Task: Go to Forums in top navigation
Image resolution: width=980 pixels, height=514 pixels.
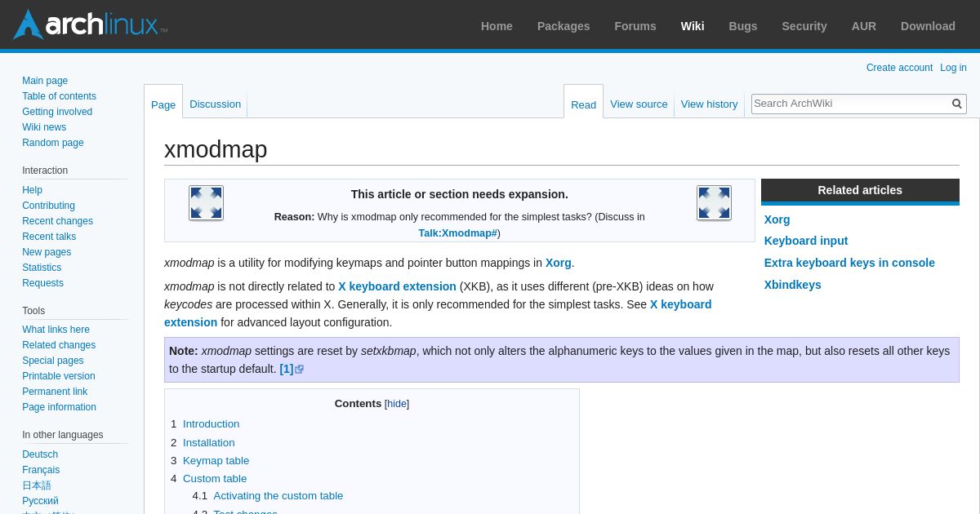Action: [635, 26]
